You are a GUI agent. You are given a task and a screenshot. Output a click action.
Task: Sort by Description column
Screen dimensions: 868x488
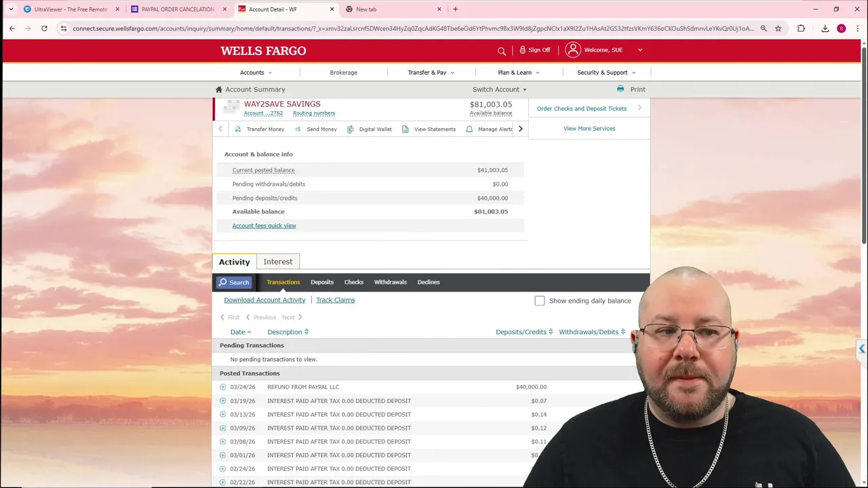click(x=288, y=332)
